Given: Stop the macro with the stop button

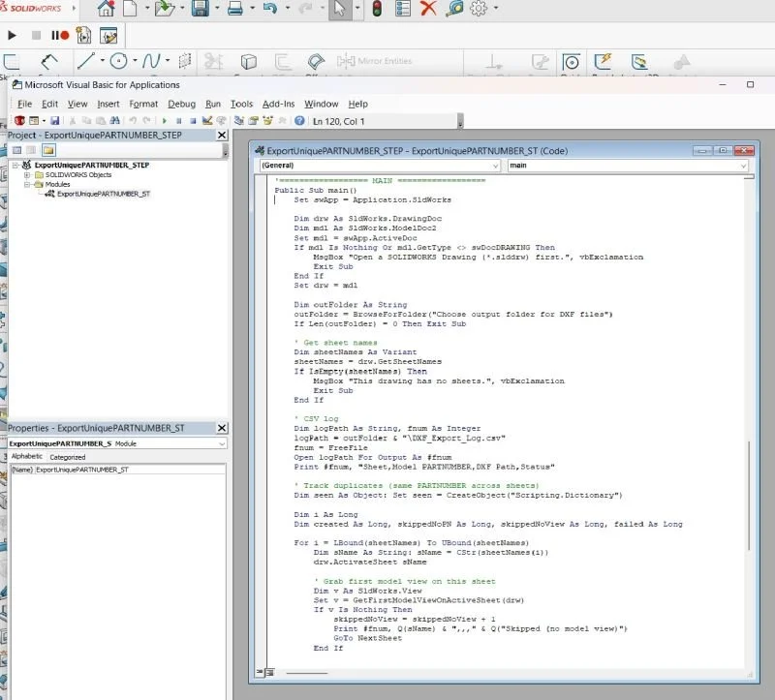Looking at the screenshot, I should [36, 35].
